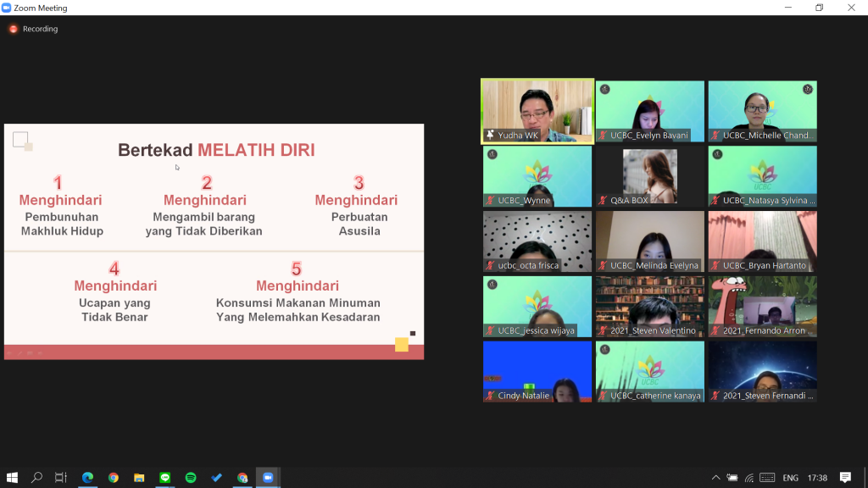Screen dimensions: 868x488
Task: Click the pin icon on Yudha WK's tile
Action: click(x=490, y=136)
